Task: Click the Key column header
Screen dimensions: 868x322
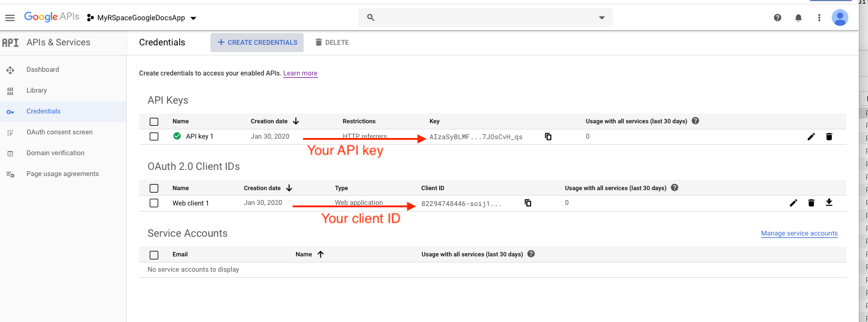Action: tap(434, 121)
